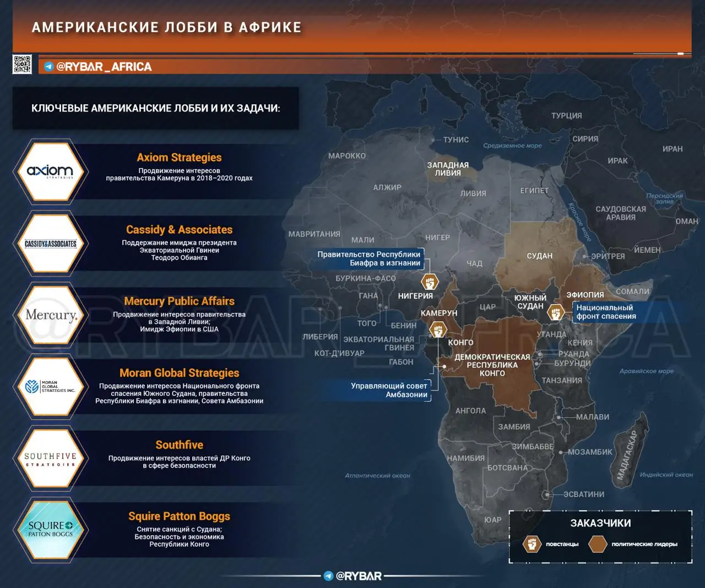Click the rebels fist icon in legend
Image resolution: width=705 pixels, height=588 pixels.
532,544
